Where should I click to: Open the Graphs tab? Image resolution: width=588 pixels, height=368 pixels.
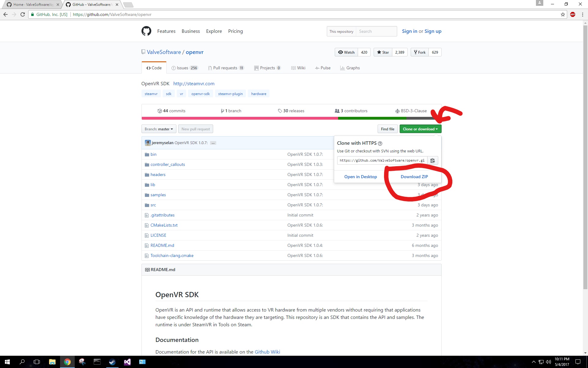pyautogui.click(x=350, y=68)
